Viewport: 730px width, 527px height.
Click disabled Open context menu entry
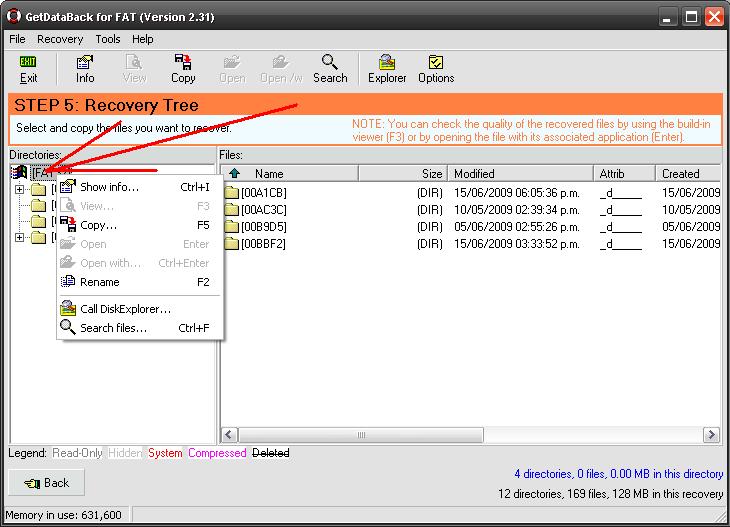pyautogui.click(x=139, y=244)
